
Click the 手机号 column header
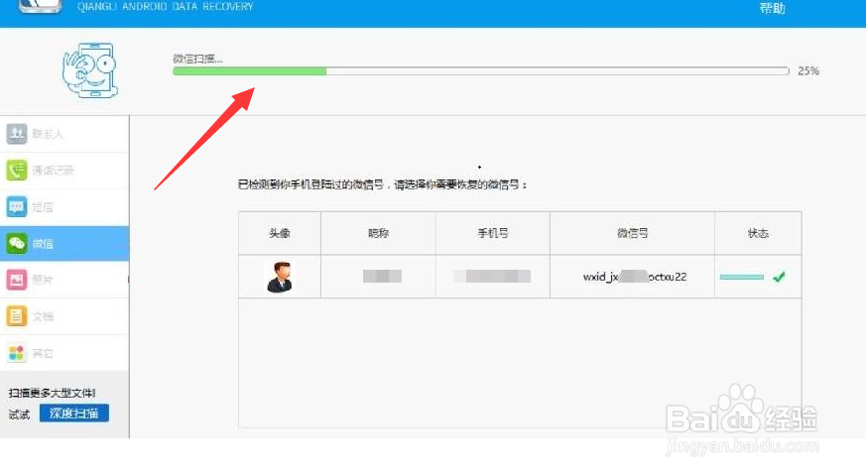[493, 234]
